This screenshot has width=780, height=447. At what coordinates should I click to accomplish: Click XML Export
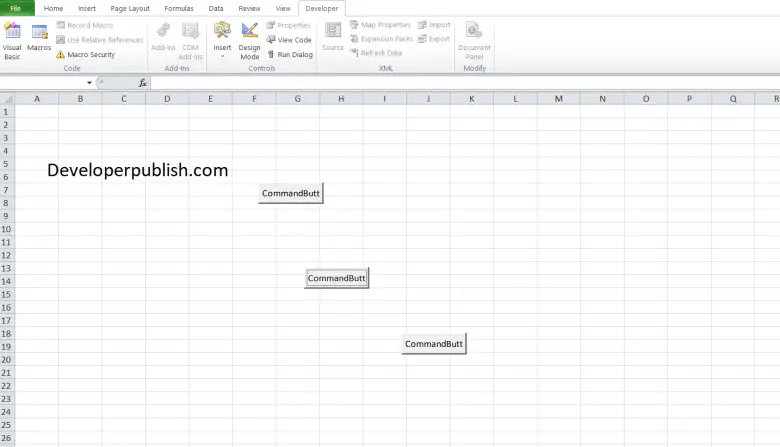(434, 38)
